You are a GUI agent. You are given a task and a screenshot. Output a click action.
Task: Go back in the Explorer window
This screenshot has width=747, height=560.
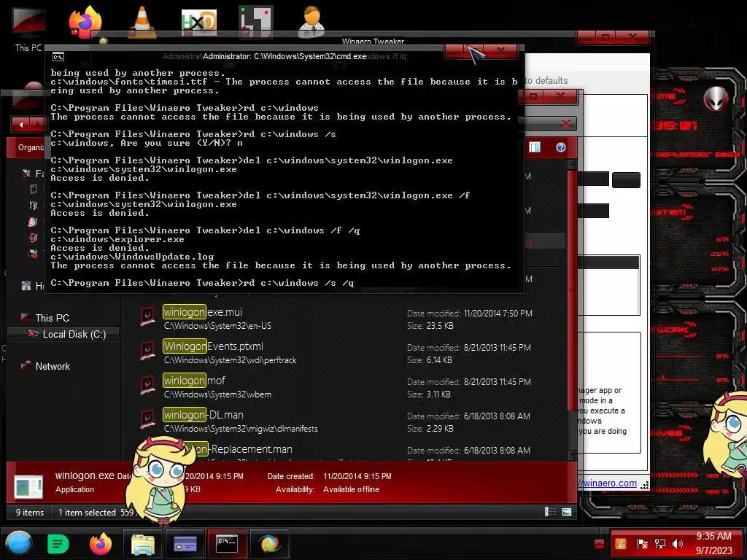click(x=21, y=125)
